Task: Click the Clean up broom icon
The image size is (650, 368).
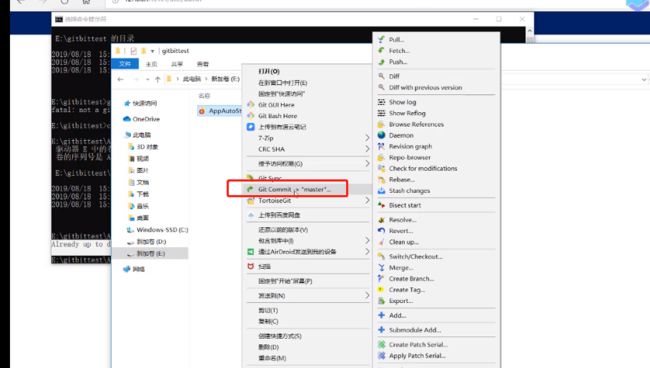Action: click(381, 242)
